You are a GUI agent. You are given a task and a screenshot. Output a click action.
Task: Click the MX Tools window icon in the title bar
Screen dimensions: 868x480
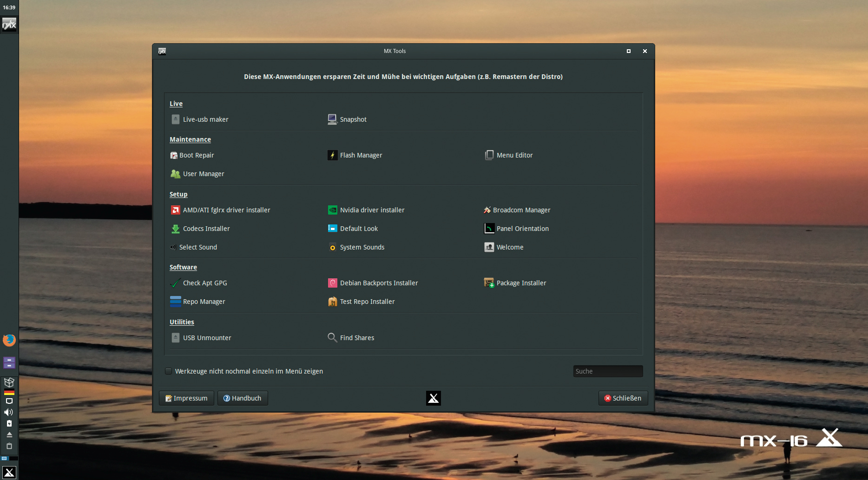pyautogui.click(x=162, y=51)
